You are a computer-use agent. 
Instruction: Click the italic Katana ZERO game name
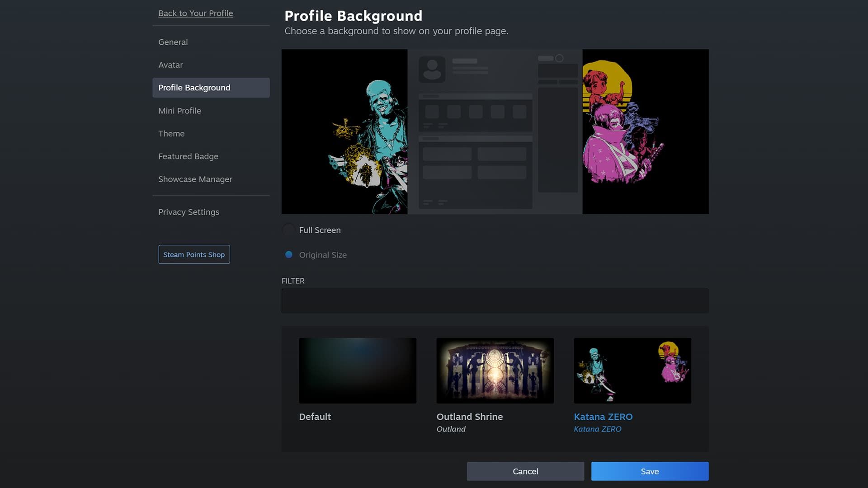(x=597, y=429)
